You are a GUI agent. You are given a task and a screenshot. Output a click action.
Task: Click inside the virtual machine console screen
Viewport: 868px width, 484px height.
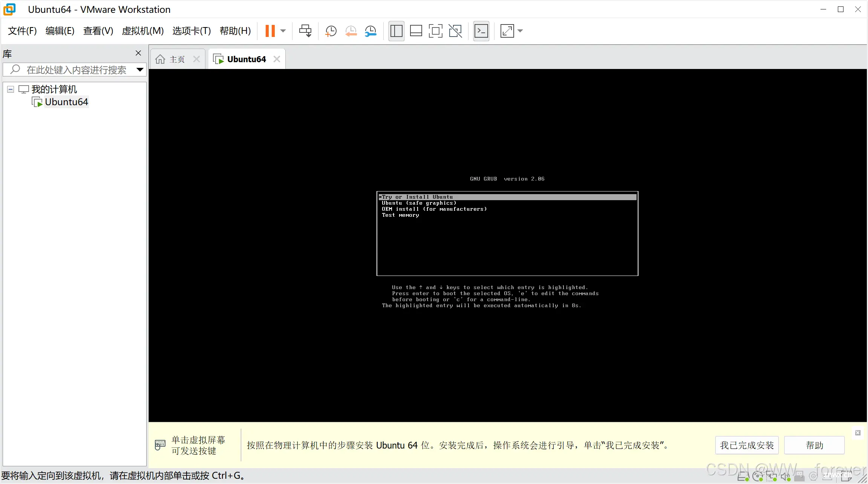click(x=508, y=245)
